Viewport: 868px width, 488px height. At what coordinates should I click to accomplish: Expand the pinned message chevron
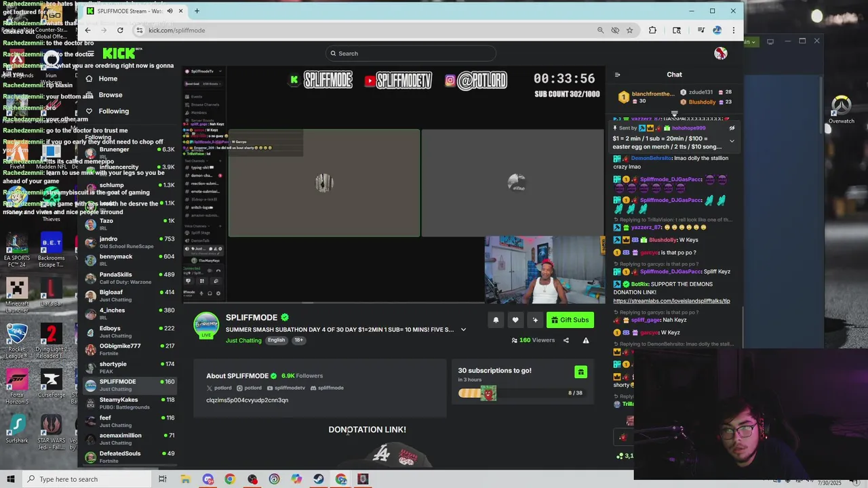[732, 141]
